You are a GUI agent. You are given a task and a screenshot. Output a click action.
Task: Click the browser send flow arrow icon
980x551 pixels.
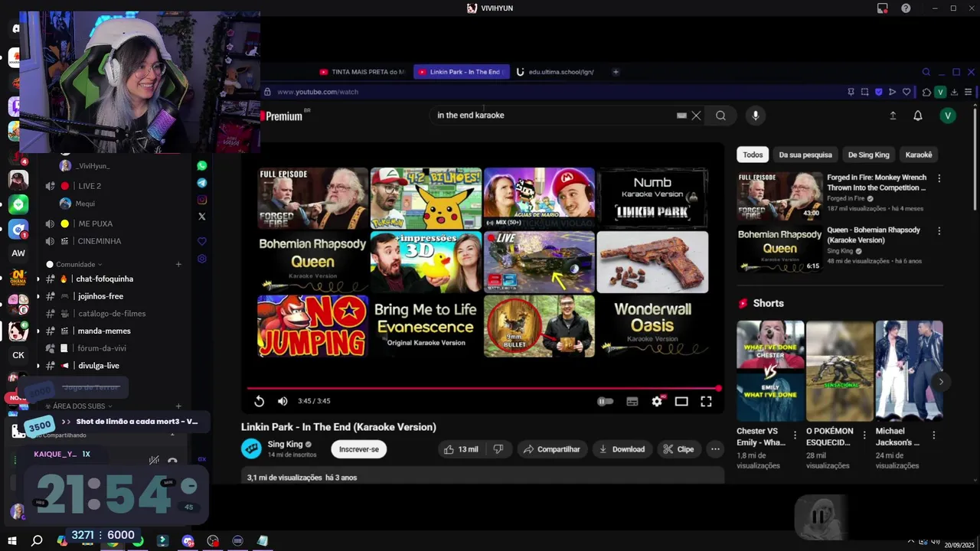click(x=893, y=92)
